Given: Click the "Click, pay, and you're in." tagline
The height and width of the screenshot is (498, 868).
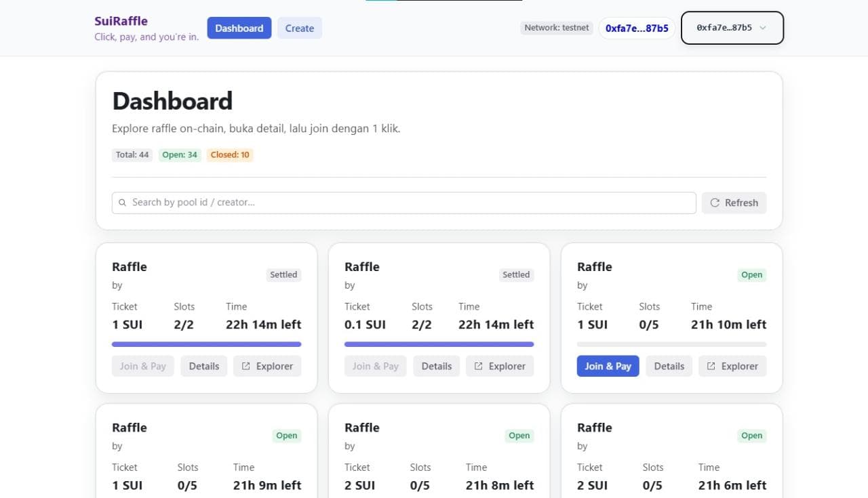Looking at the screenshot, I should pyautogui.click(x=146, y=37).
